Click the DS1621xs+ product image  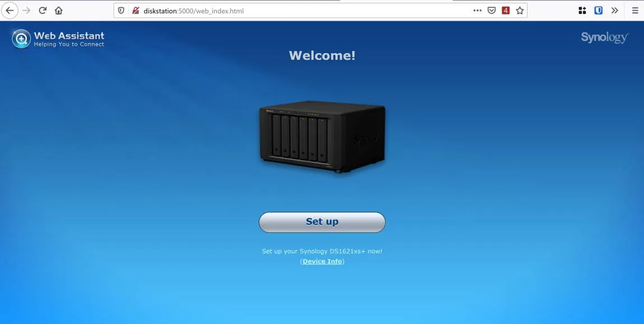pos(321,136)
